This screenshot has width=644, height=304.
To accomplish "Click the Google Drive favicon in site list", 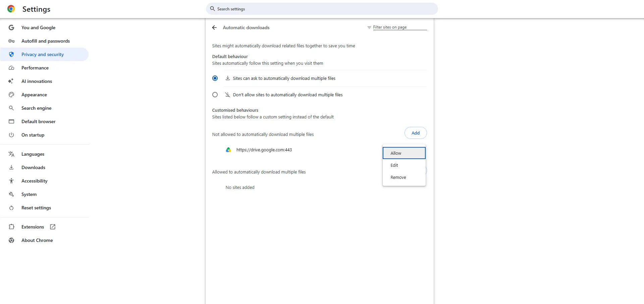I will tap(228, 150).
